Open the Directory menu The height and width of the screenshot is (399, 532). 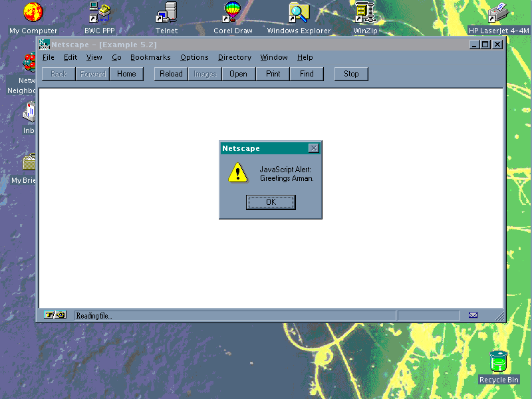pyautogui.click(x=234, y=58)
